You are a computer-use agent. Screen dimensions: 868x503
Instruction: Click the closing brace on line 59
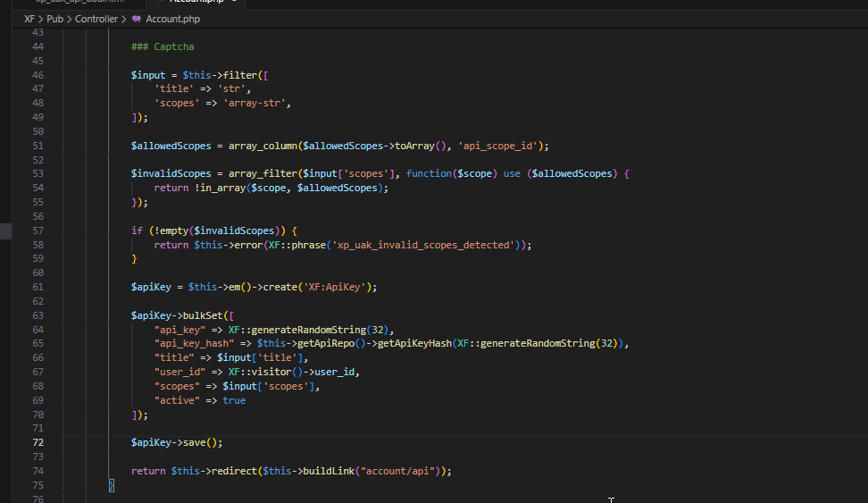pos(134,259)
